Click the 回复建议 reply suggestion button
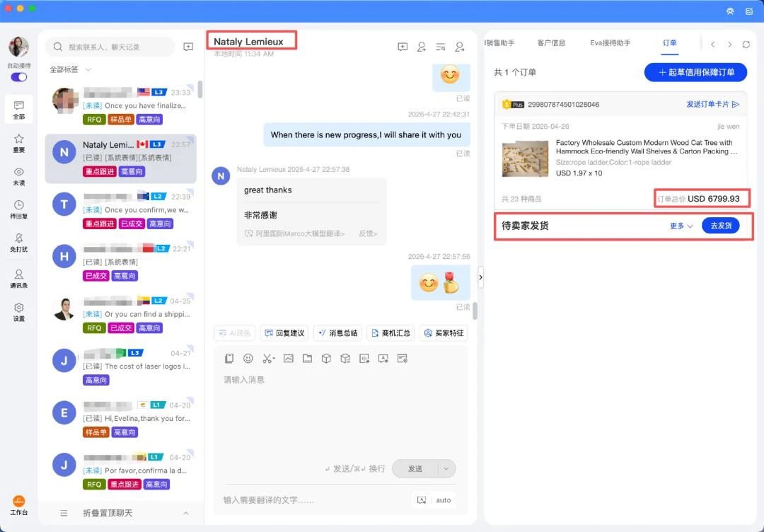This screenshot has height=532, width=764. (284, 333)
